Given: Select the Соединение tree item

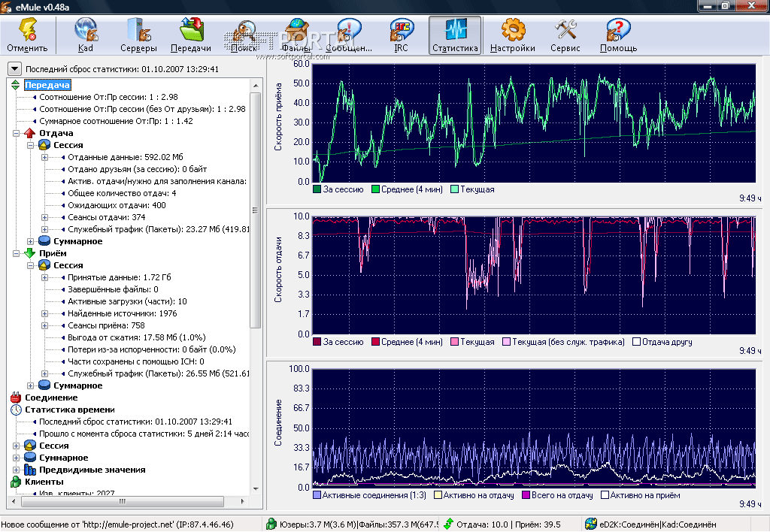Looking at the screenshot, I should tap(51, 397).
